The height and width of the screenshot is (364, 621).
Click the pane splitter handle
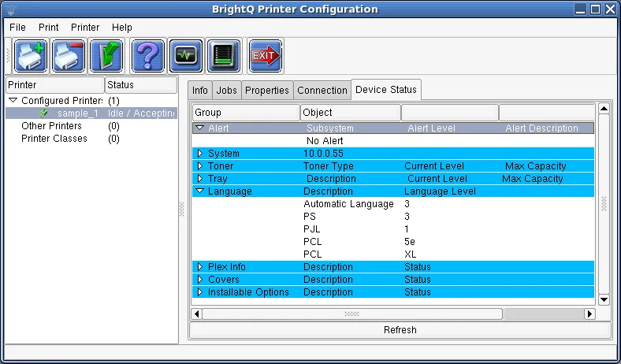tap(181, 209)
